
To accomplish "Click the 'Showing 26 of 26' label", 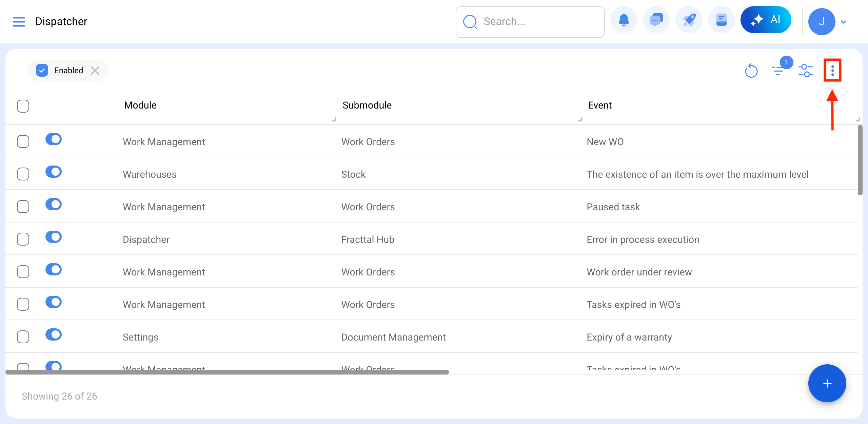I will click(x=59, y=396).
